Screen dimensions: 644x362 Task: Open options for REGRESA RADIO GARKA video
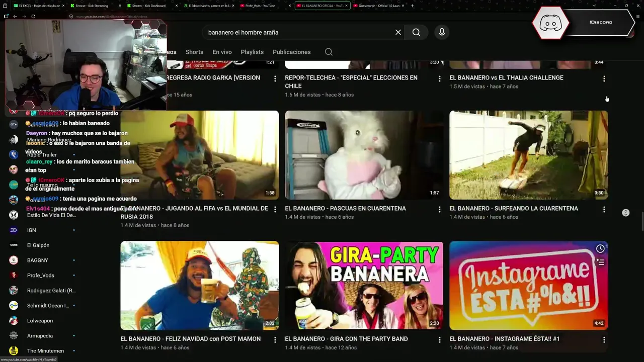(275, 78)
